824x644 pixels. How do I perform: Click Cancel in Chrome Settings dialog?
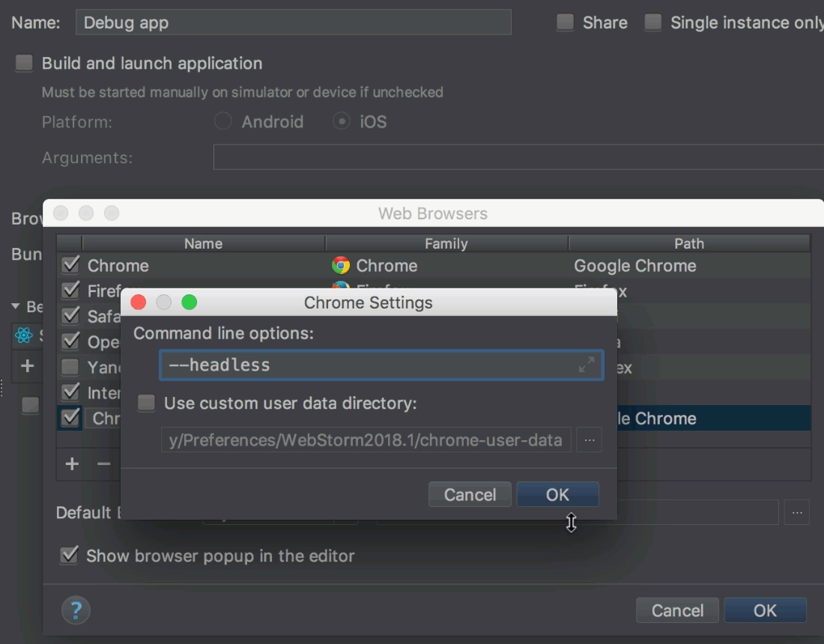point(470,494)
